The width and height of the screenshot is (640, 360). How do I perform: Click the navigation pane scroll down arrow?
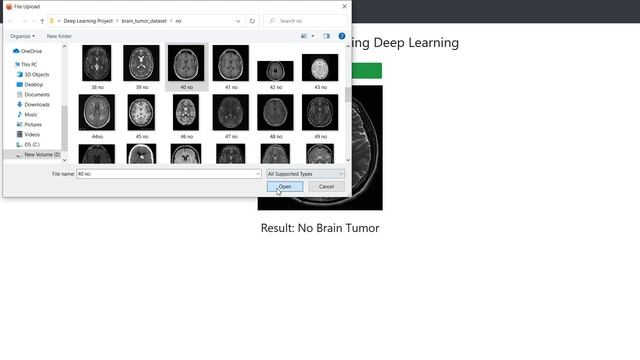[x=64, y=160]
